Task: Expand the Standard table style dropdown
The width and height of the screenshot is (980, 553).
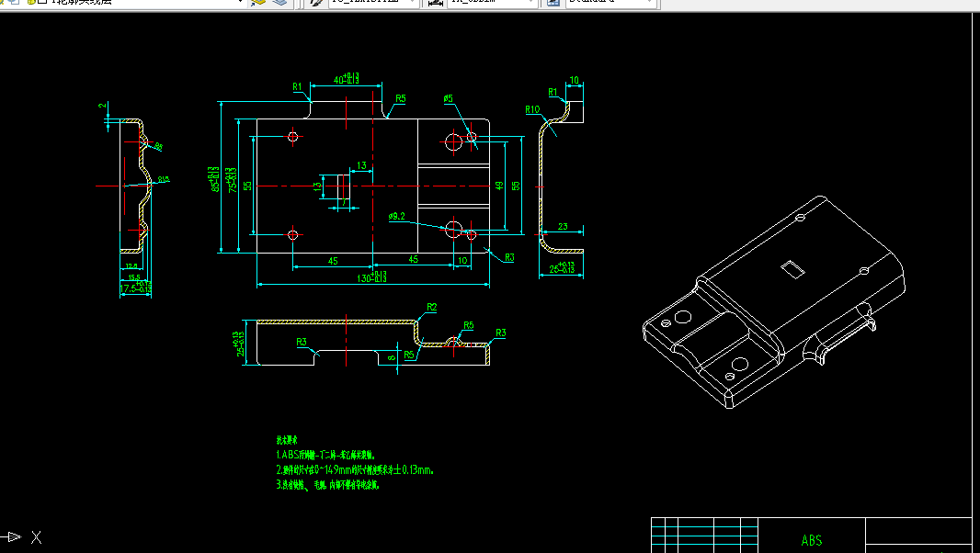Action: (x=649, y=3)
